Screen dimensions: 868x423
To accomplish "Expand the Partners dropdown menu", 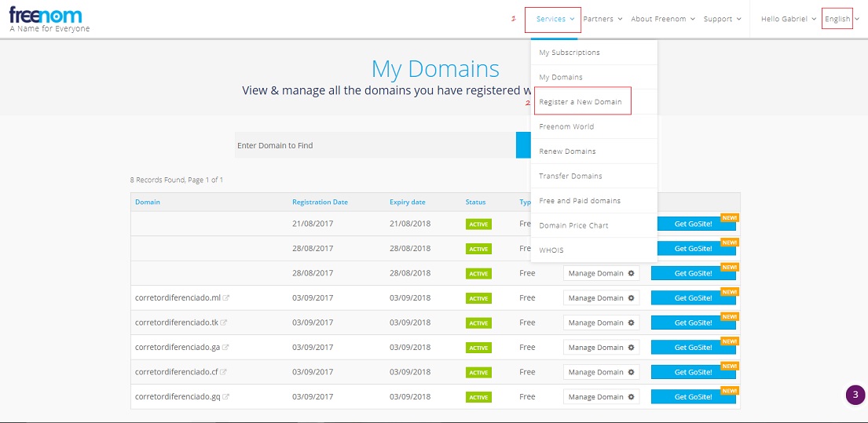I will pos(602,19).
